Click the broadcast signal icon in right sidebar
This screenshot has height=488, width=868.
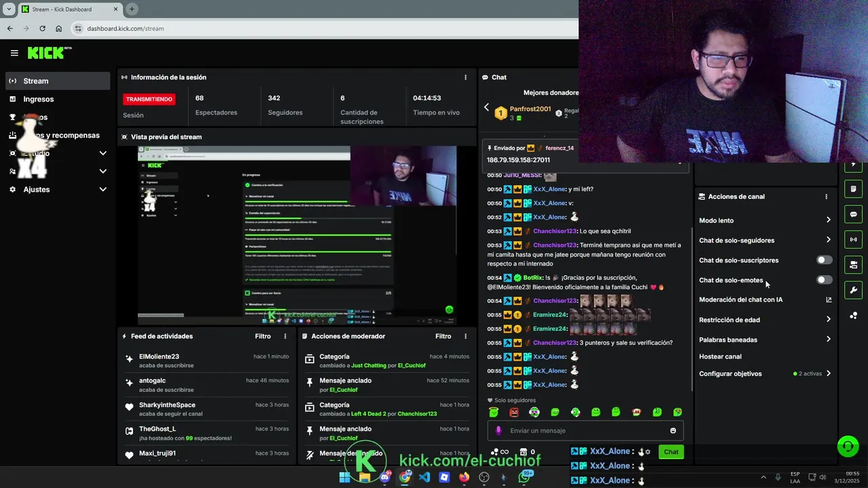(853, 239)
